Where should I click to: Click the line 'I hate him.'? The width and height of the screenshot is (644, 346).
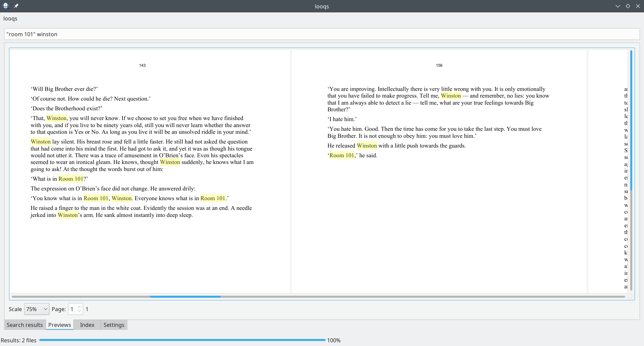[x=342, y=119]
